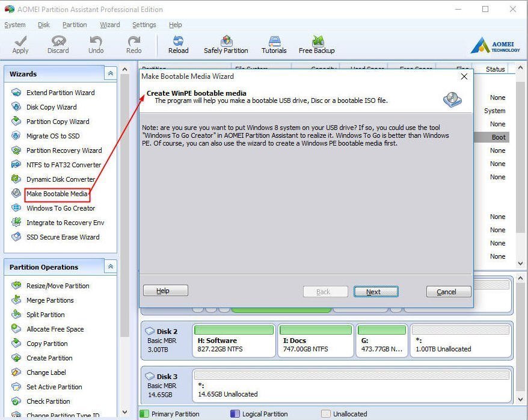Screen dimensions: 528x420
Task: Click the Apply checkmark toolbar icon
Action: pyautogui.click(x=20, y=42)
